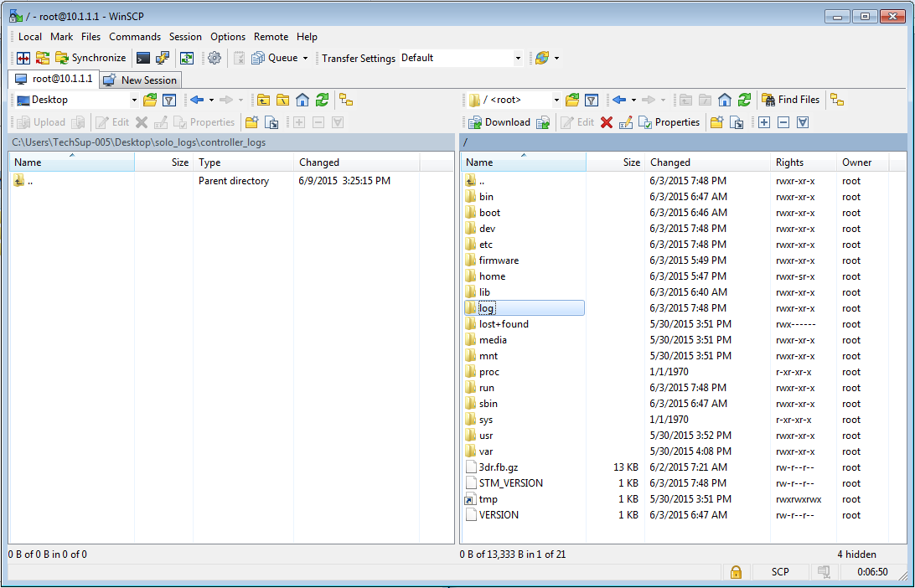Select the firmware folder
This screenshot has height=588, width=915.
coord(499,260)
